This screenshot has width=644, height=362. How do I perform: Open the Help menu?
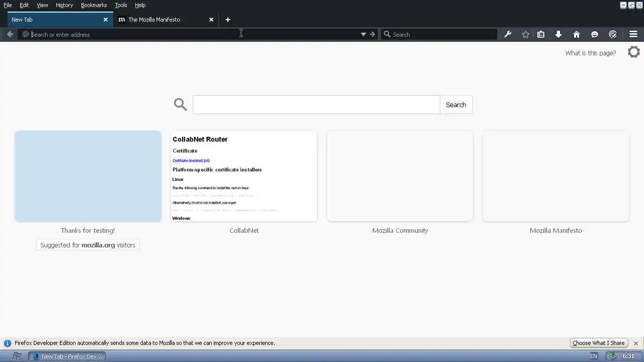[x=140, y=5]
